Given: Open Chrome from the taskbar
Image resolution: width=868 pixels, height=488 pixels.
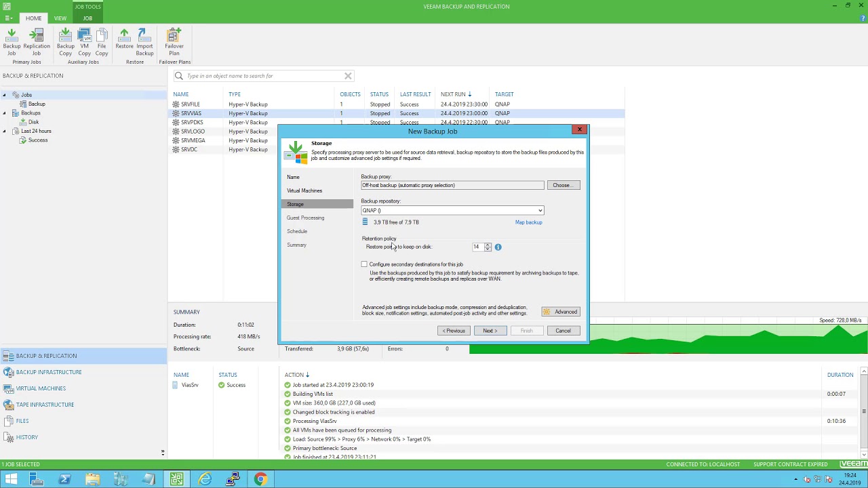Looking at the screenshot, I should [x=260, y=479].
